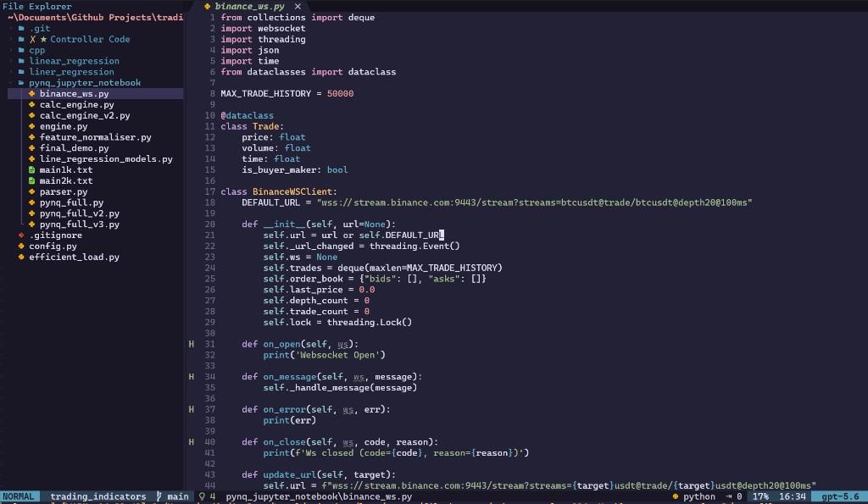Click the open pynq_jupyter_notebook folder icon

pos(21,82)
